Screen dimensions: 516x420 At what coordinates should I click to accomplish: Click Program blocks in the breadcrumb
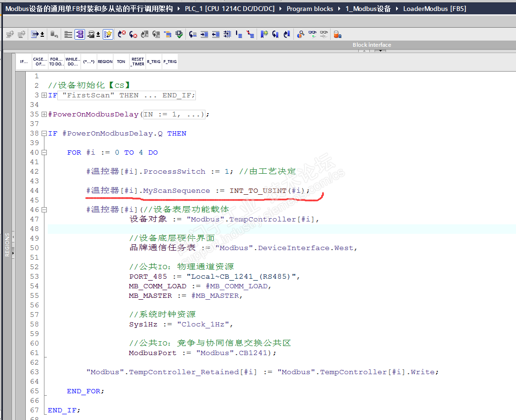(x=310, y=9)
